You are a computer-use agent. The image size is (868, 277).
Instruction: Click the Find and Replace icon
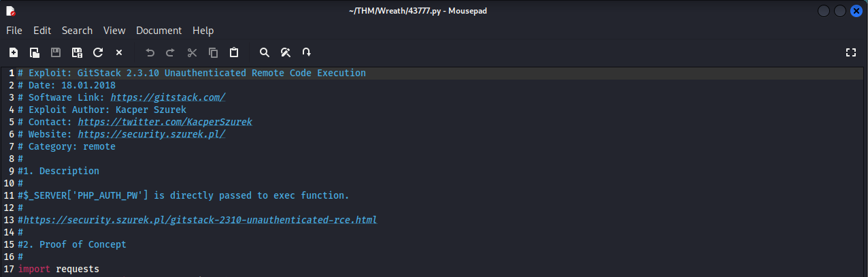(x=286, y=52)
